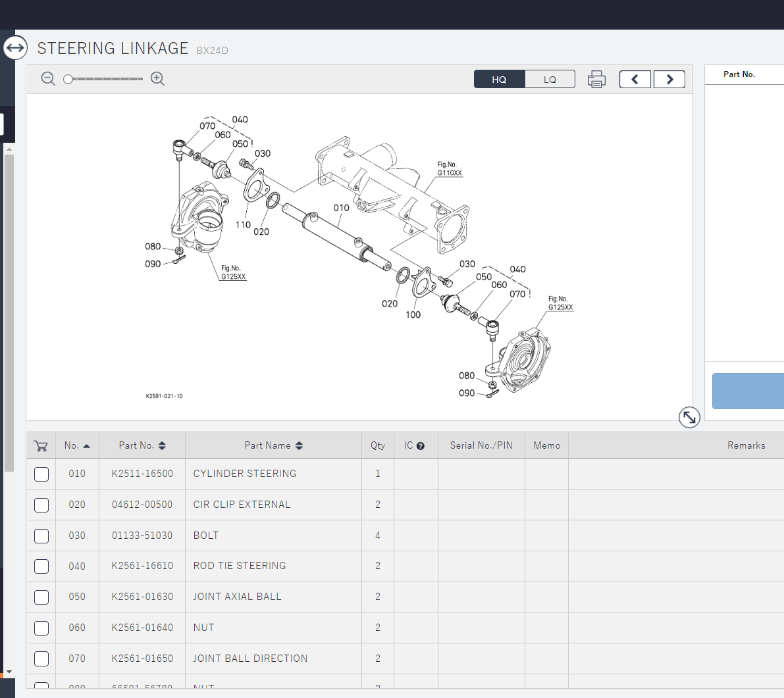784x698 pixels.
Task: Click the Remarks column header
Action: (x=746, y=445)
